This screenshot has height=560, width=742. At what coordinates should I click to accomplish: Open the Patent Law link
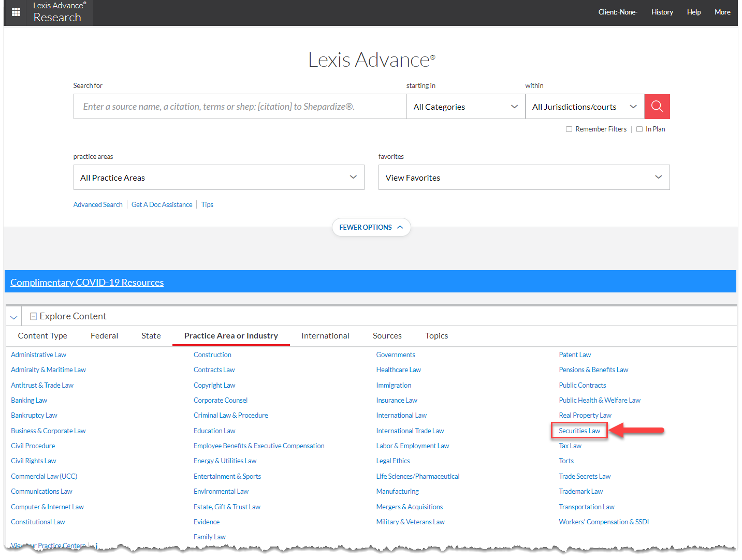tap(575, 355)
